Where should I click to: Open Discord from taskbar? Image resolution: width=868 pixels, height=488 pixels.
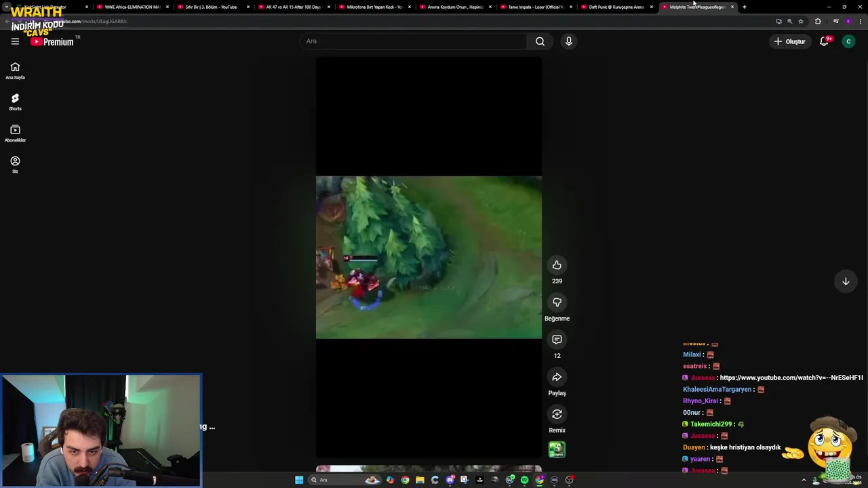point(450,480)
